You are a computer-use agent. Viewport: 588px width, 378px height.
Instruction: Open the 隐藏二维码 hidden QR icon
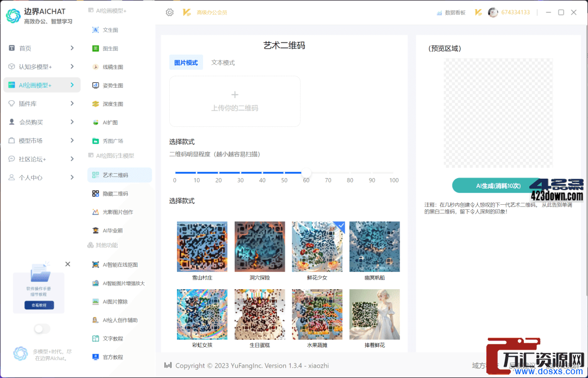click(x=95, y=193)
